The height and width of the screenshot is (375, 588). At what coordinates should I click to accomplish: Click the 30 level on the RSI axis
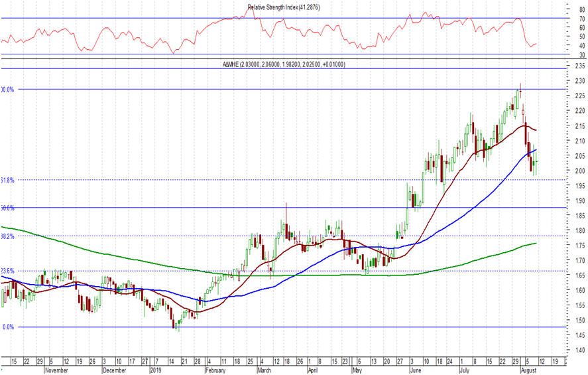pyautogui.click(x=581, y=55)
